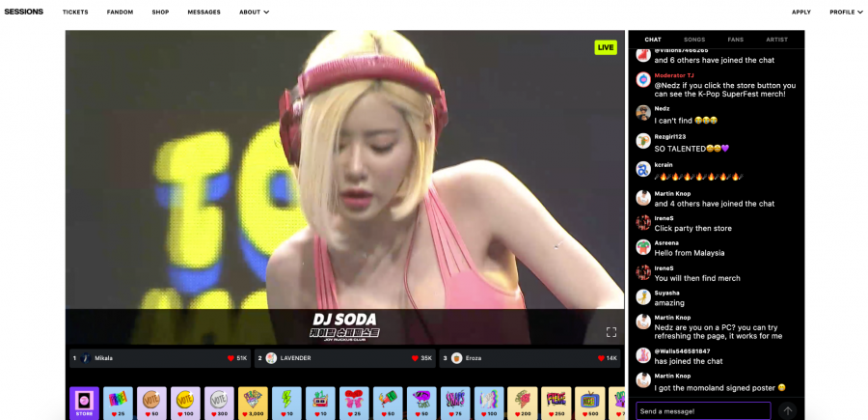The width and height of the screenshot is (868, 420).
Task: Click the 'SO TALENTED' chat message
Action: pyautogui.click(x=692, y=149)
